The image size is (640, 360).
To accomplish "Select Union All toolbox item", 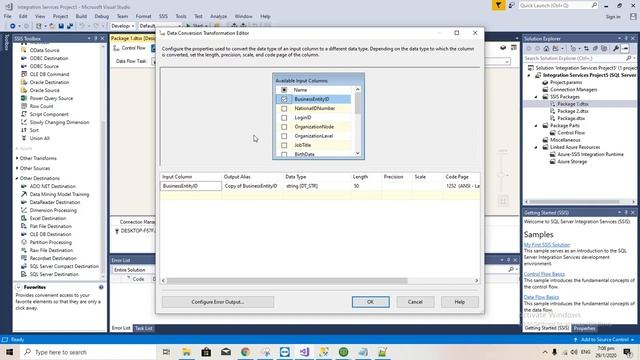I will point(39,138).
